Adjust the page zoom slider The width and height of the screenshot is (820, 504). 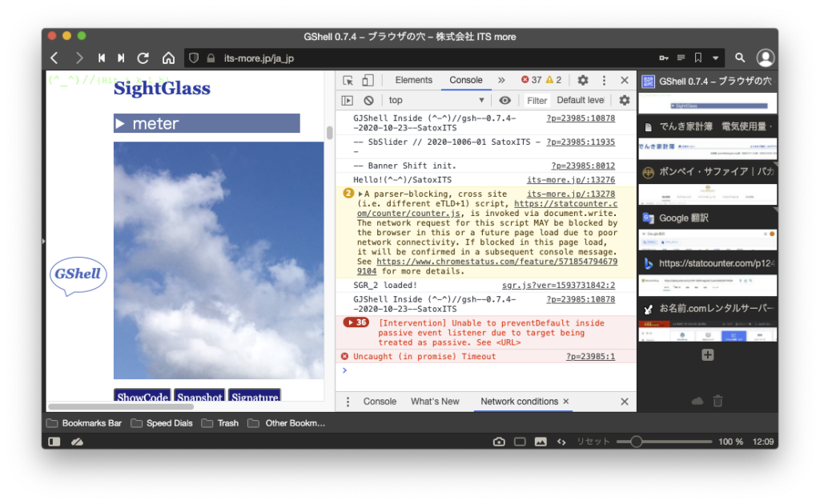(637, 442)
